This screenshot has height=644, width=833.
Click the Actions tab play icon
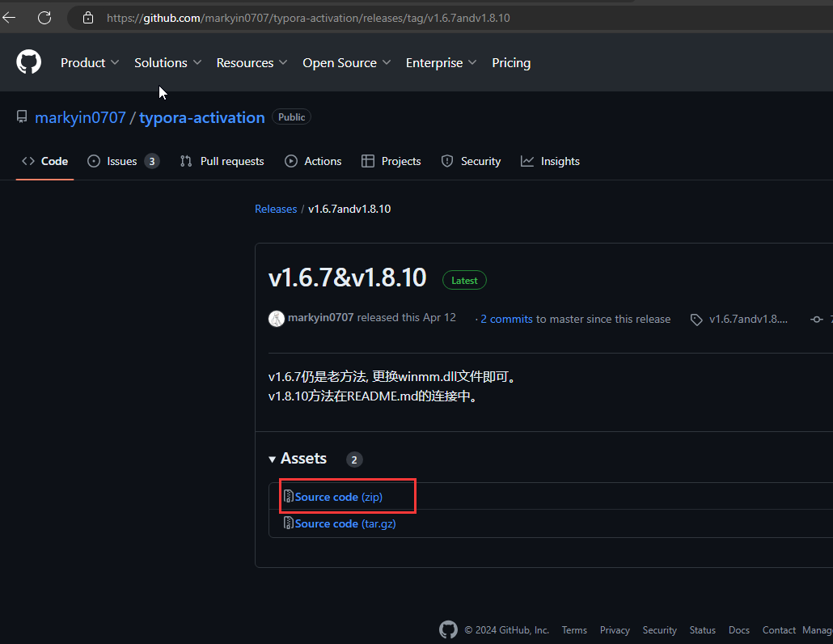point(290,161)
